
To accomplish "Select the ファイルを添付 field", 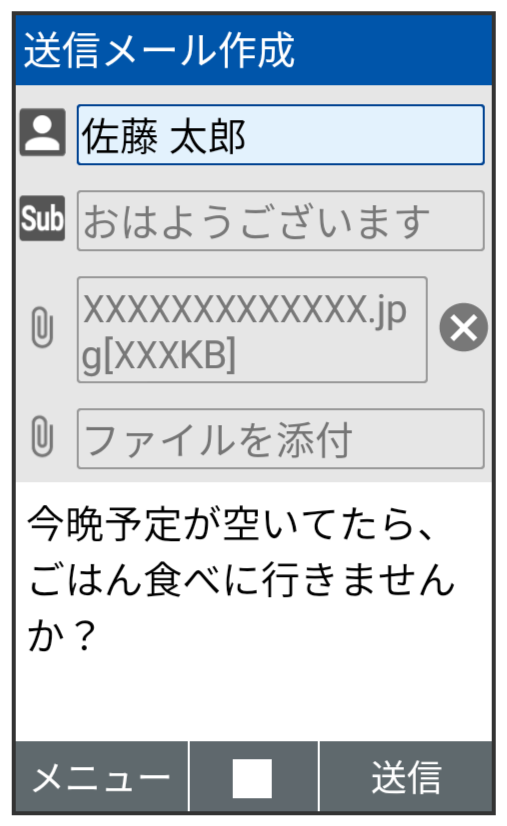I will 280,439.
